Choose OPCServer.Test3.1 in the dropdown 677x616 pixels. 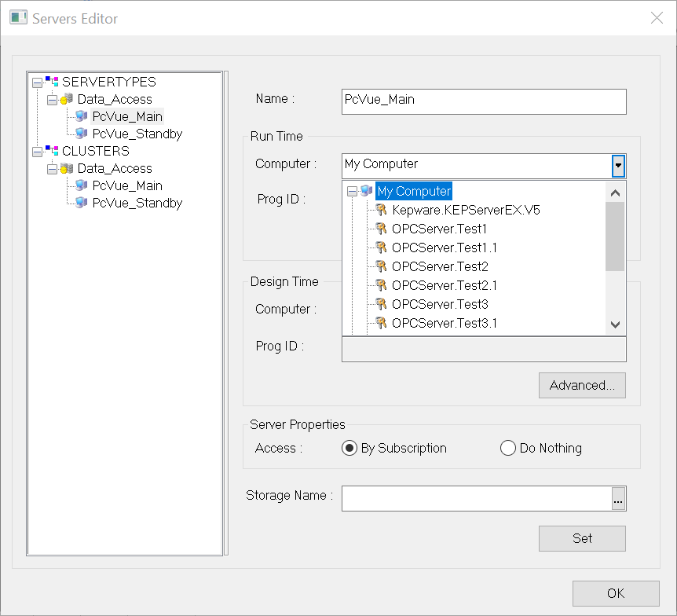pos(444,323)
